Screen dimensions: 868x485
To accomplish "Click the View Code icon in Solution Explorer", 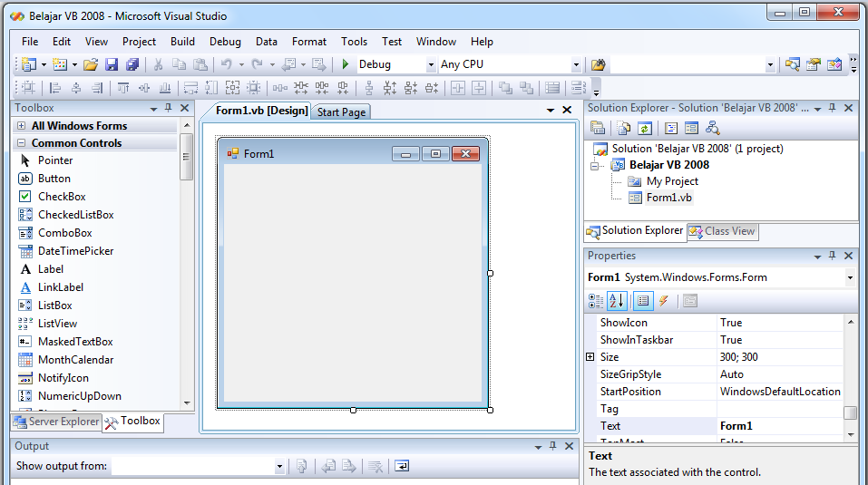I will (671, 129).
